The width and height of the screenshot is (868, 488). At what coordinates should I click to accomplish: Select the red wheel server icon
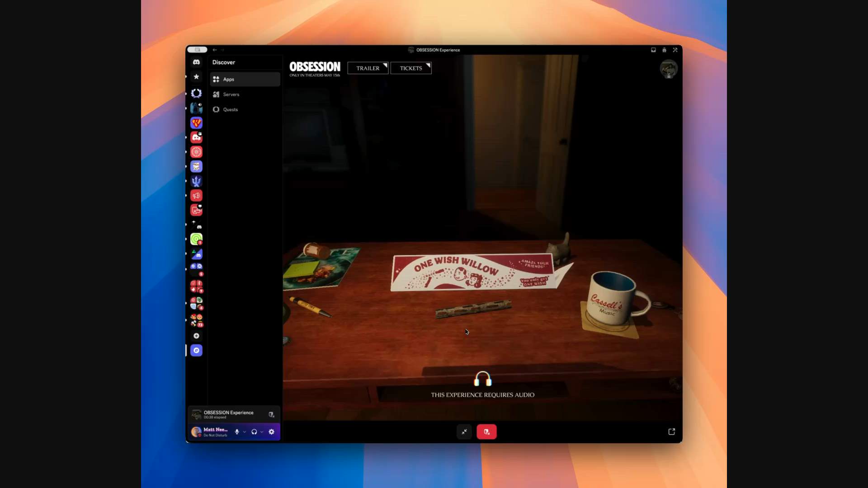click(x=196, y=152)
